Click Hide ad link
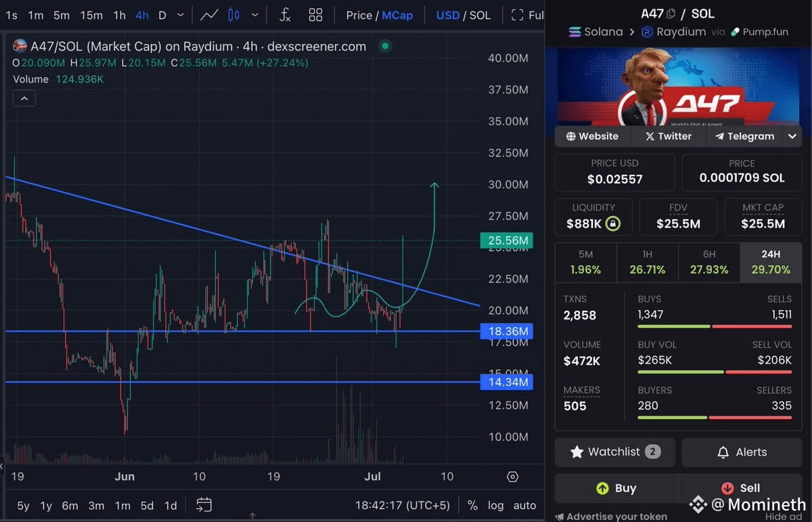 pos(784,517)
